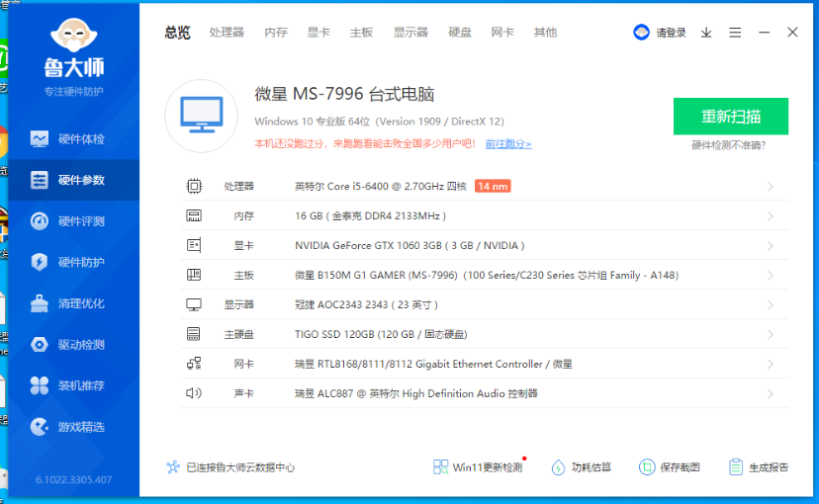
Task: Close the 鲁大师 window
Action: (792, 33)
